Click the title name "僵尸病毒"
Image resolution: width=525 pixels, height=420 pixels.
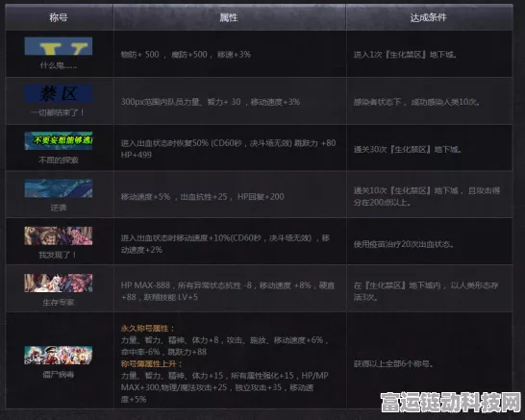pos(59,375)
